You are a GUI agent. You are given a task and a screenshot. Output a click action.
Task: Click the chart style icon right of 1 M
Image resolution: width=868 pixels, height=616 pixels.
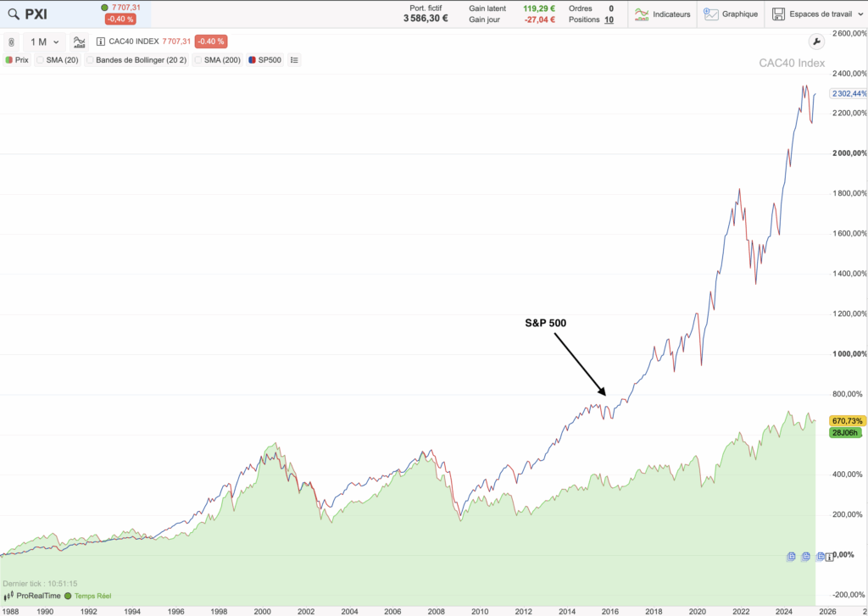(x=79, y=42)
